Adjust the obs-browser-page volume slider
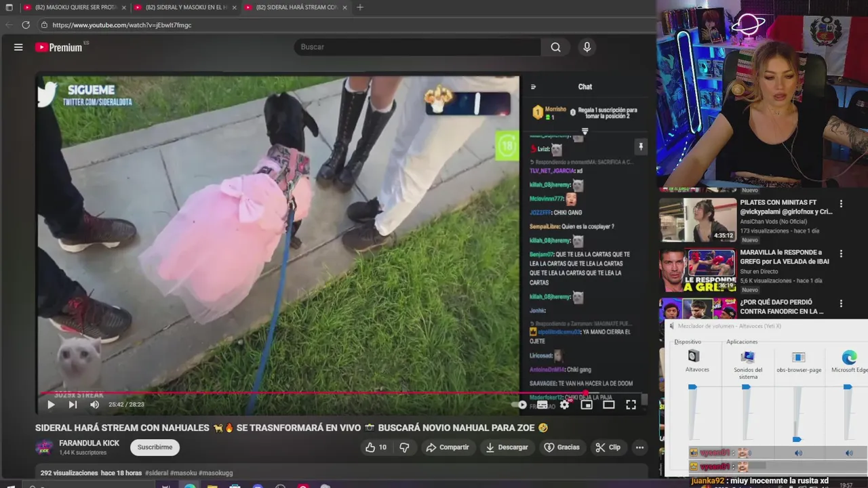 click(x=797, y=413)
